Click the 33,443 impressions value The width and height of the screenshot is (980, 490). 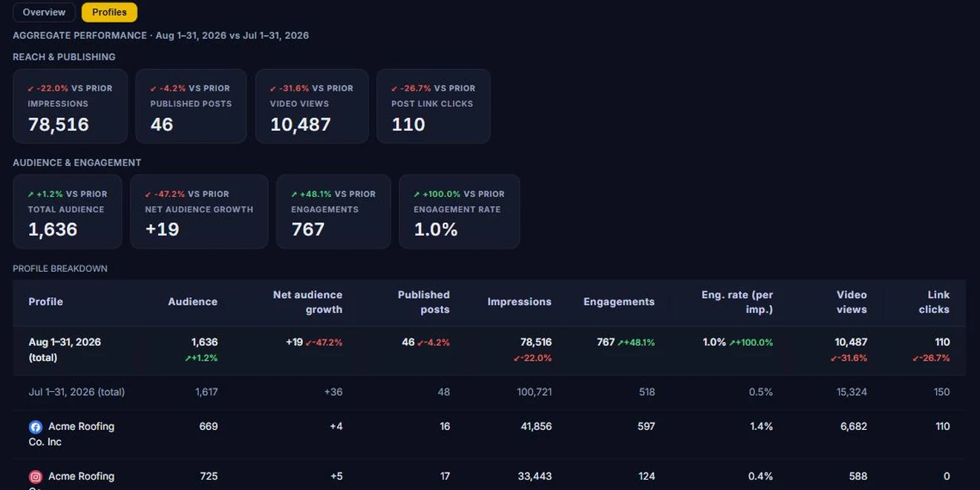pyautogui.click(x=536, y=477)
